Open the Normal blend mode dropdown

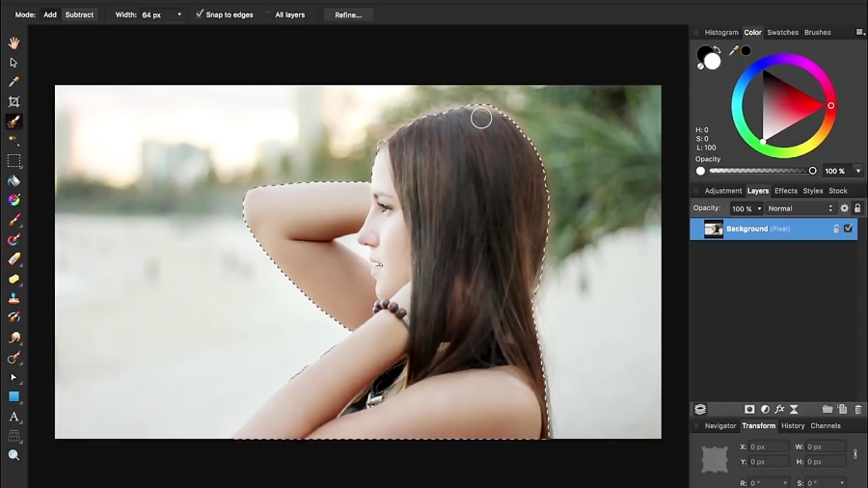point(800,208)
